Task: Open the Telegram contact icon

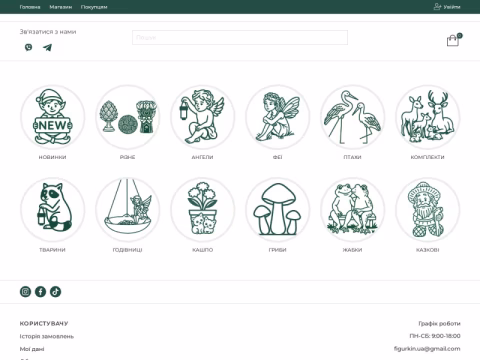Action: pyautogui.click(x=47, y=47)
